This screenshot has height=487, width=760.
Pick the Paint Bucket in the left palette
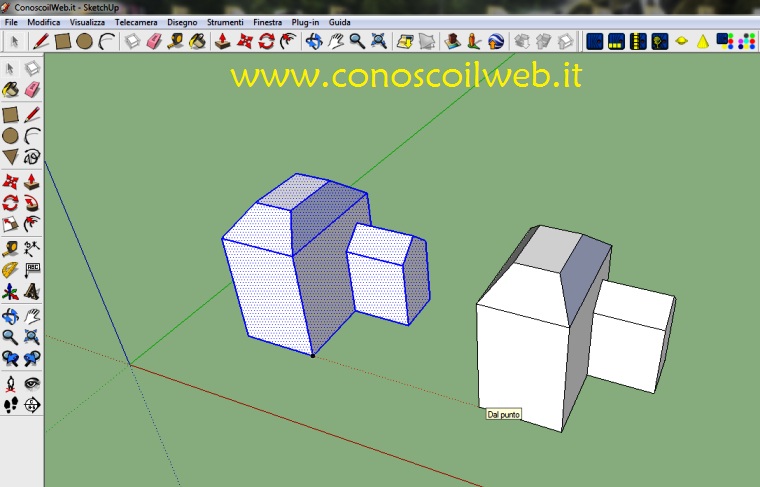coord(10,90)
